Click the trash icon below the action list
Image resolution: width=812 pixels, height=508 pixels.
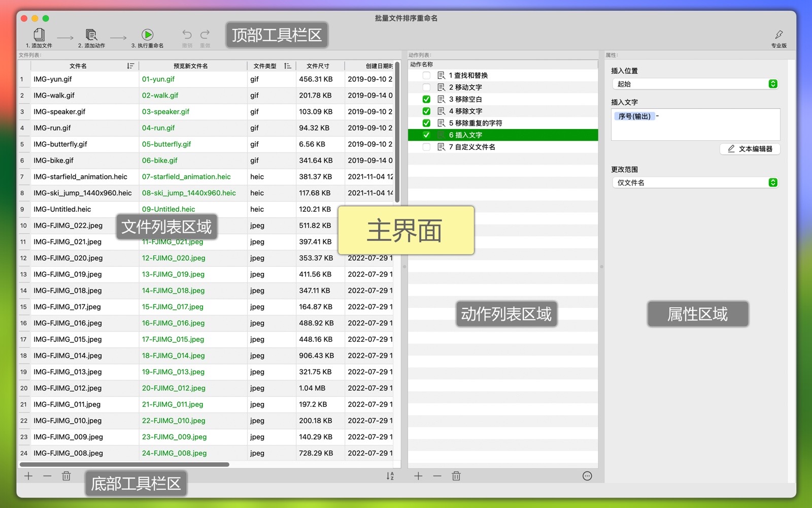456,476
